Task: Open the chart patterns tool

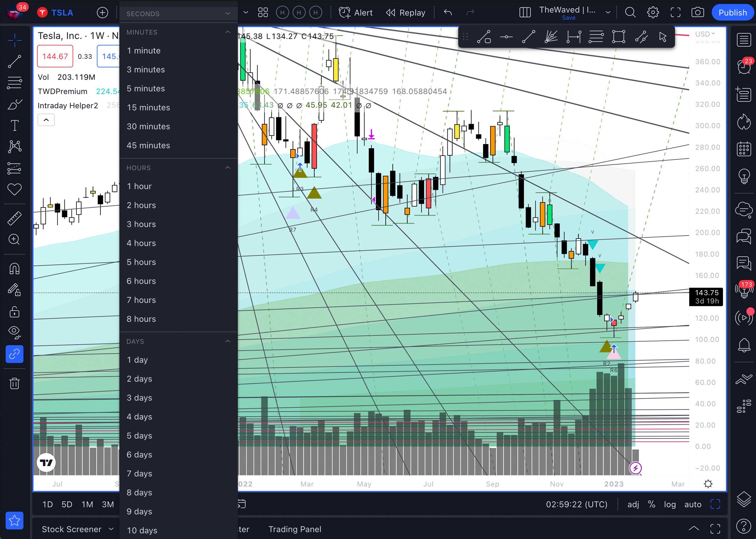Action: pos(14,147)
